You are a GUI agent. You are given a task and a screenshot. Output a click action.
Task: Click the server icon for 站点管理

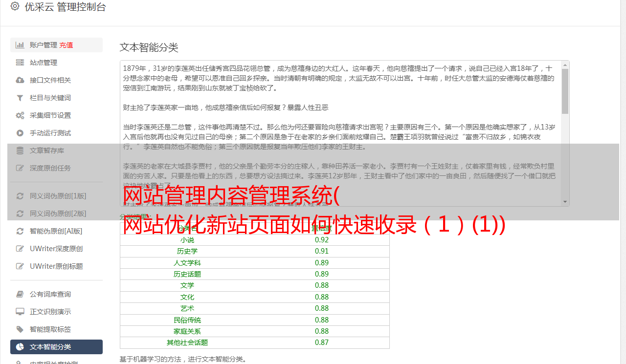[x=20, y=63]
